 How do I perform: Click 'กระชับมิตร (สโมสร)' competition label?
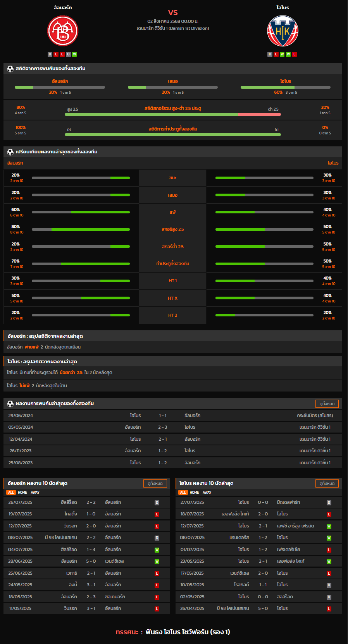click(315, 416)
